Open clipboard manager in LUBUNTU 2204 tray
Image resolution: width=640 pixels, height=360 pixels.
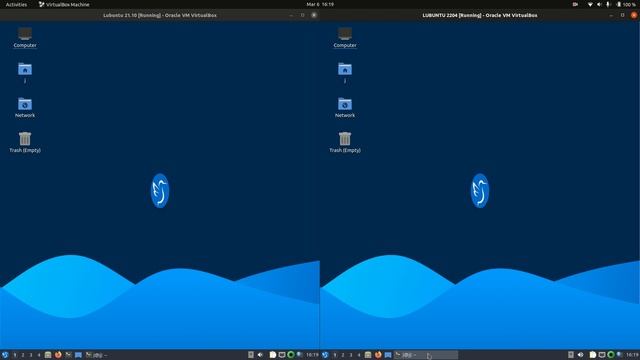593,355
